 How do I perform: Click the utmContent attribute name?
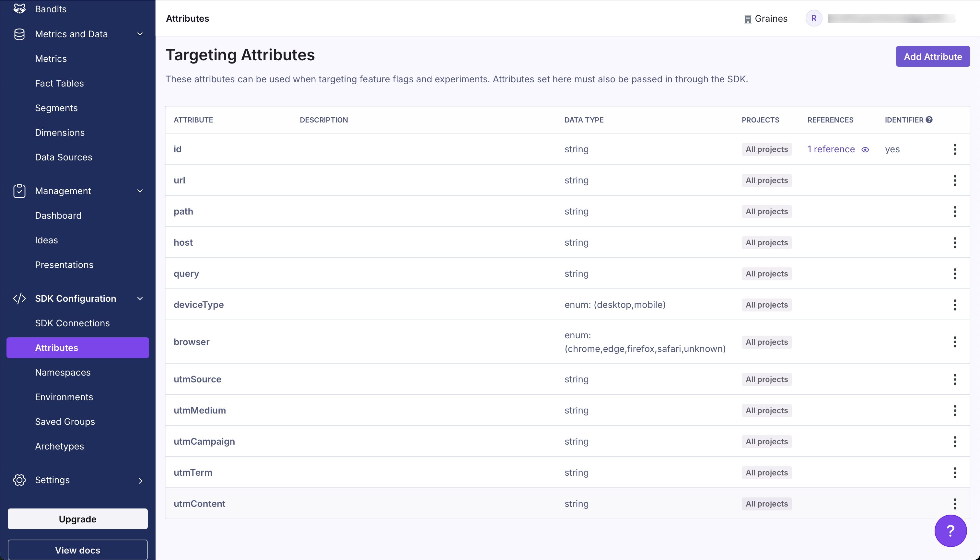(199, 504)
